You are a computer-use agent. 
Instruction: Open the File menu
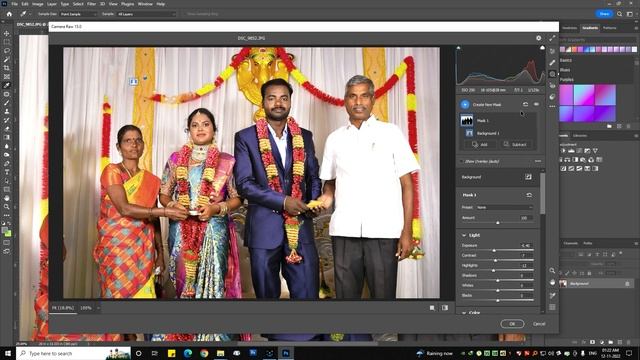[x=14, y=4]
